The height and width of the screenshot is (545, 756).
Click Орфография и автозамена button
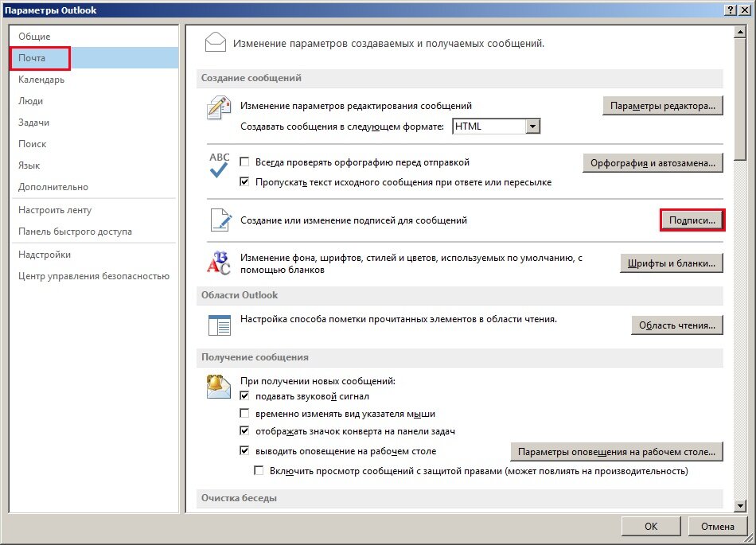pos(653,163)
